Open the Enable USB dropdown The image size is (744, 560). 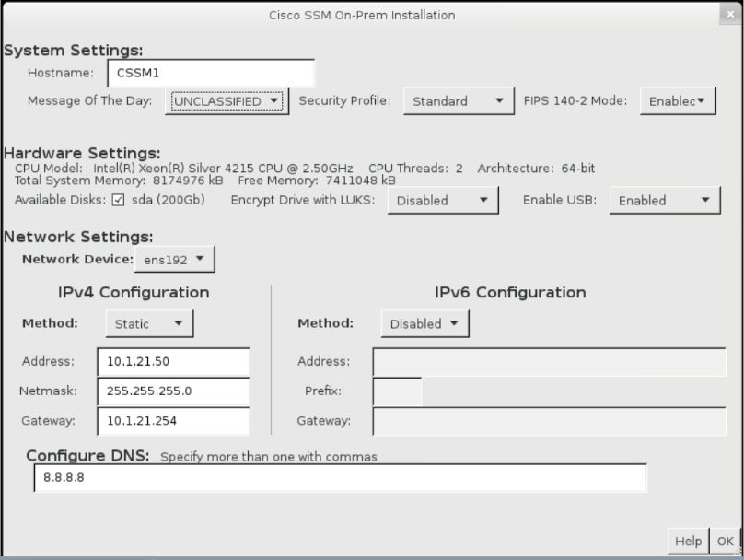[665, 200]
